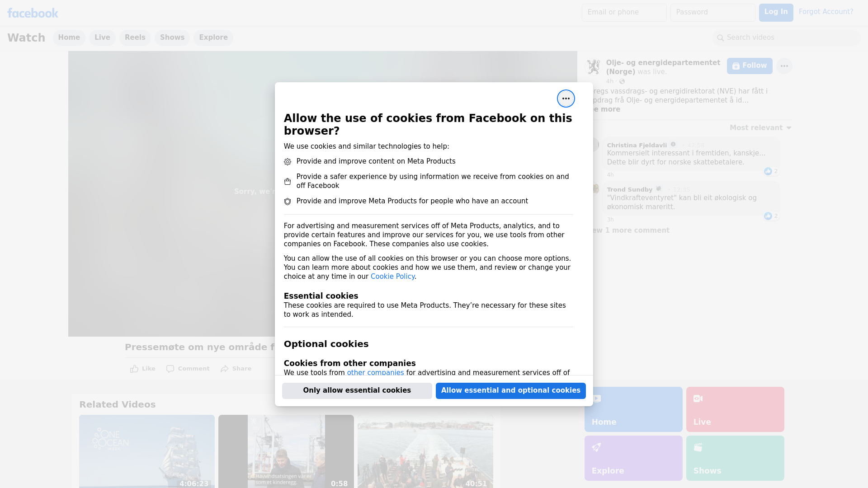This screenshot has width=868, height=488.
Task: Switch to the Reels tab
Action: pyautogui.click(x=135, y=38)
